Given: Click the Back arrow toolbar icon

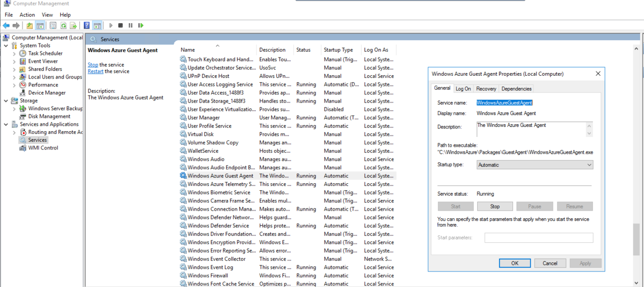Looking at the screenshot, I should (x=6, y=25).
